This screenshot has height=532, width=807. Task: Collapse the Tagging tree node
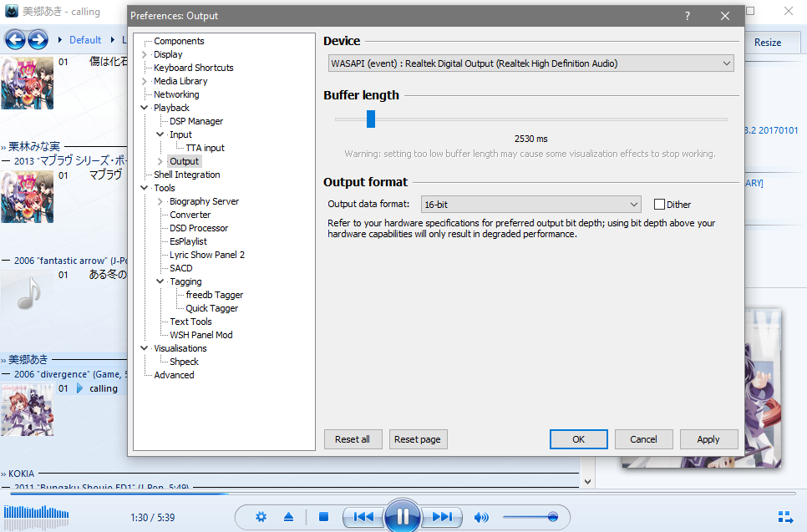(x=160, y=281)
